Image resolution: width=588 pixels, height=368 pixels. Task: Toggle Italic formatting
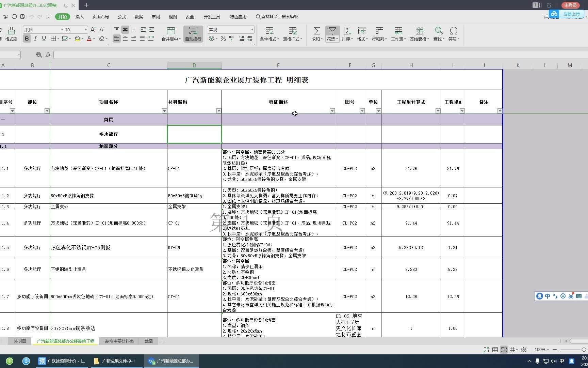35,39
